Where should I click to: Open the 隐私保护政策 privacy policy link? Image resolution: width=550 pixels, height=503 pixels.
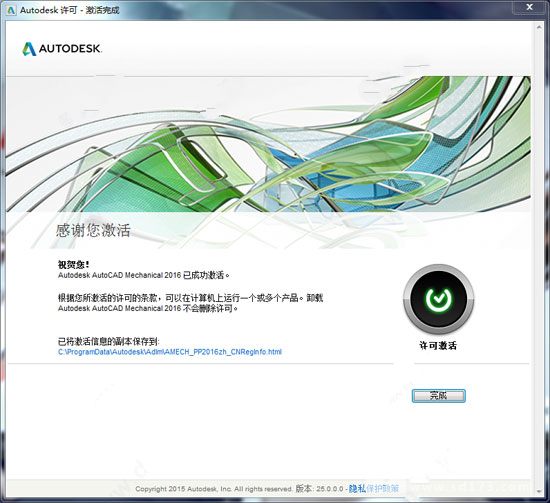(x=374, y=488)
